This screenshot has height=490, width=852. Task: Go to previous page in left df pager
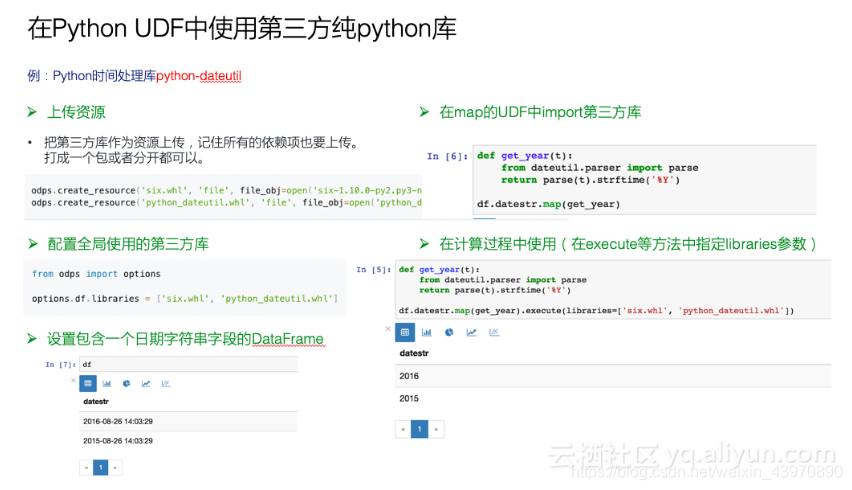(86, 467)
